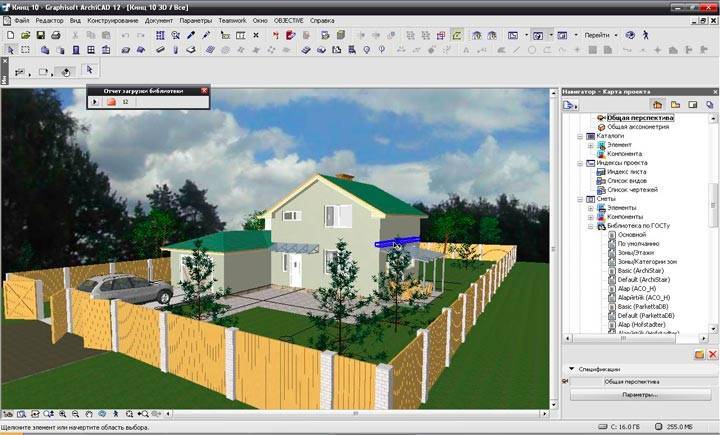Click the red delete X icon in Navigator

pyautogui.click(x=713, y=354)
